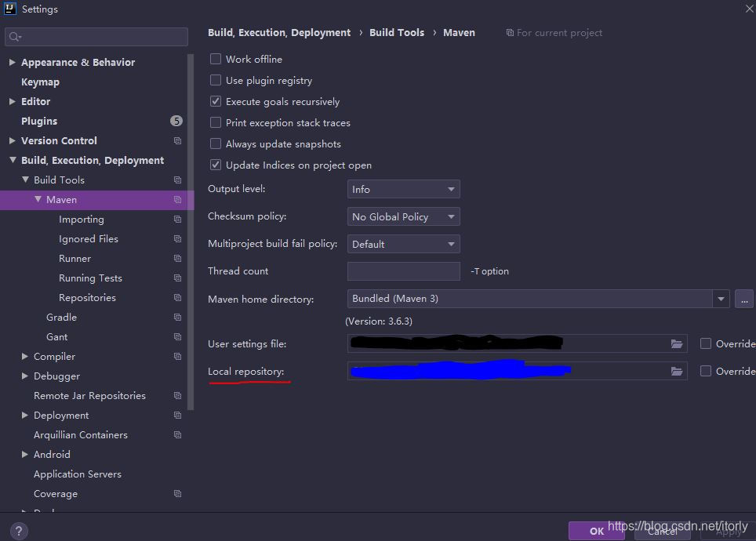Open the Output level dropdown

click(x=404, y=189)
